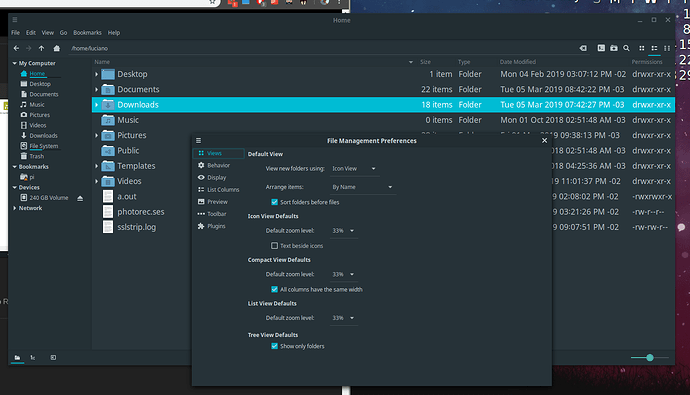Screen dimensions: 690x395
Task: Open the View menu
Action: 48,33
